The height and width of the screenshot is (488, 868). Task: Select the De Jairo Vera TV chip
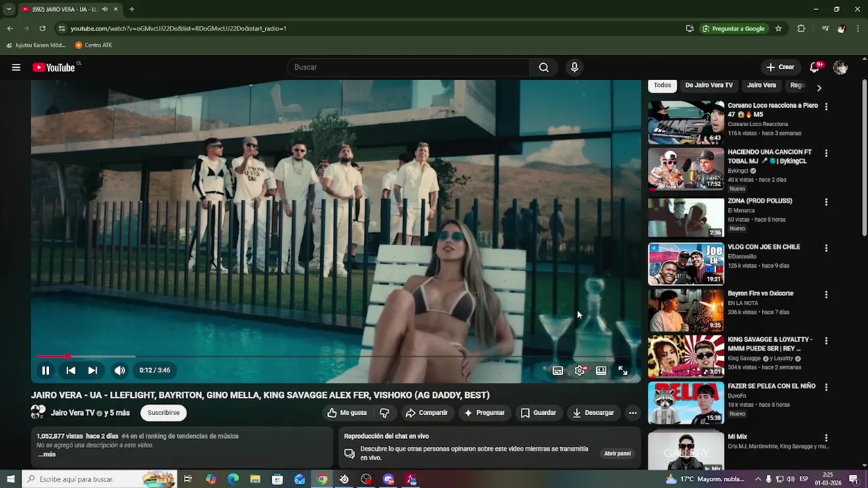[709, 85]
